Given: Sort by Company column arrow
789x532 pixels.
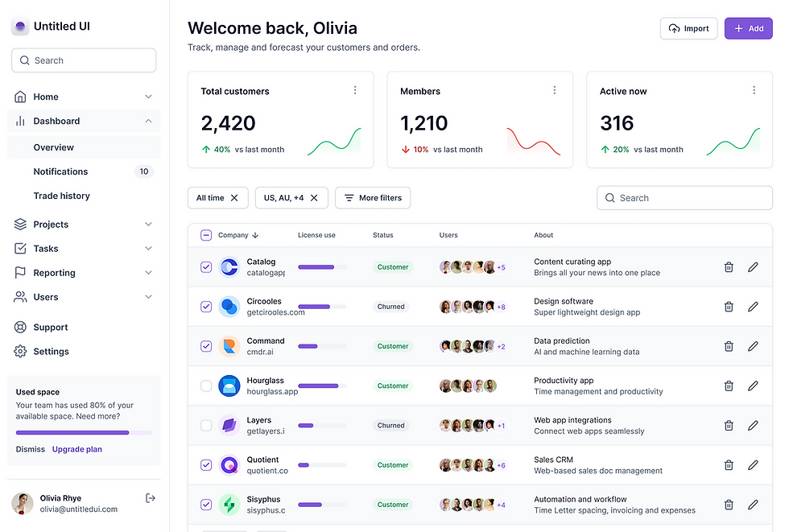Looking at the screenshot, I should tap(255, 235).
